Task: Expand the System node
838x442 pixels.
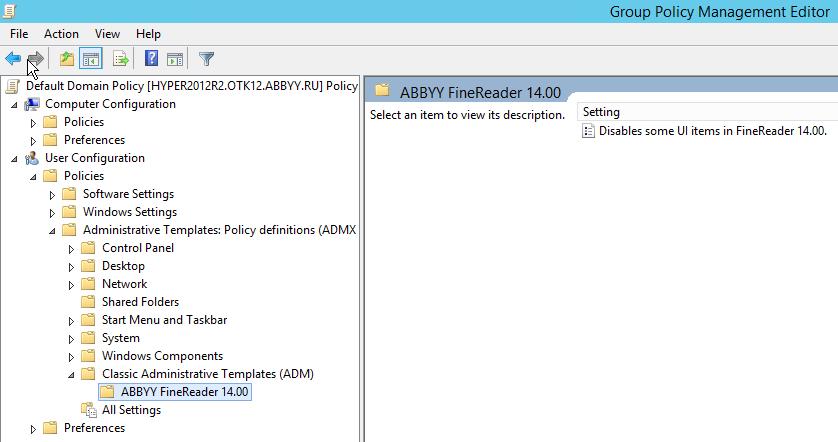Action: coord(71,339)
